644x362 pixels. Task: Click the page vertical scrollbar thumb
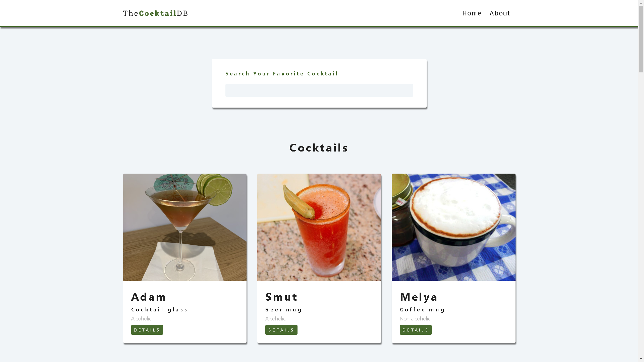click(x=641, y=39)
